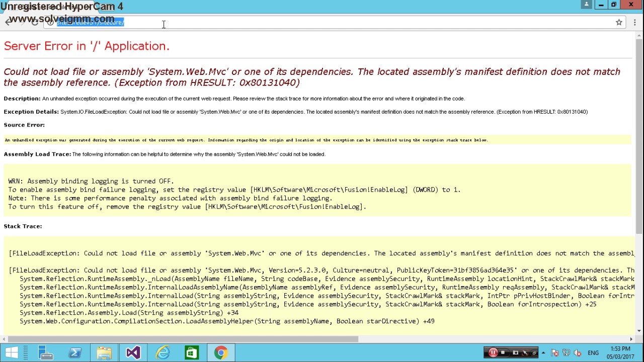Open the ENG input language indicator

coord(593,353)
